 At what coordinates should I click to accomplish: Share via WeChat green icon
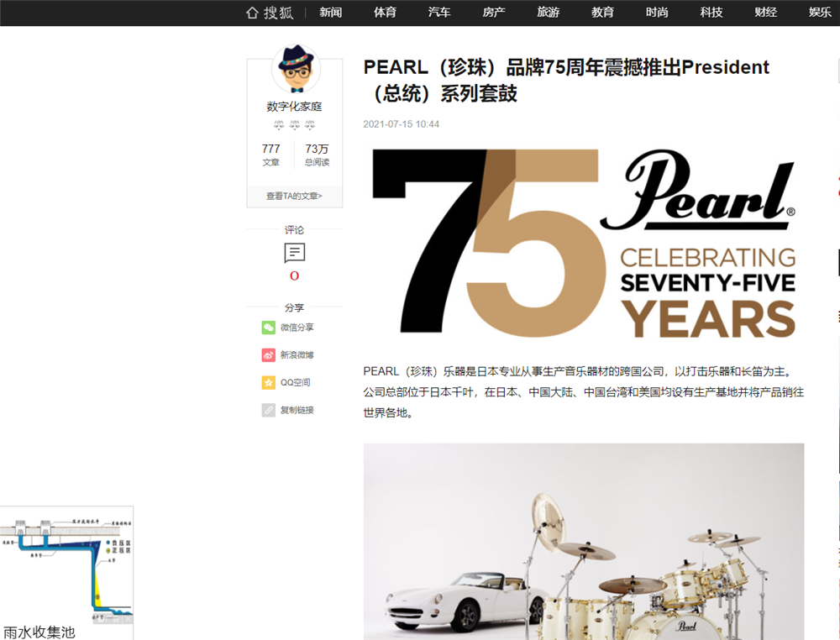point(269,328)
